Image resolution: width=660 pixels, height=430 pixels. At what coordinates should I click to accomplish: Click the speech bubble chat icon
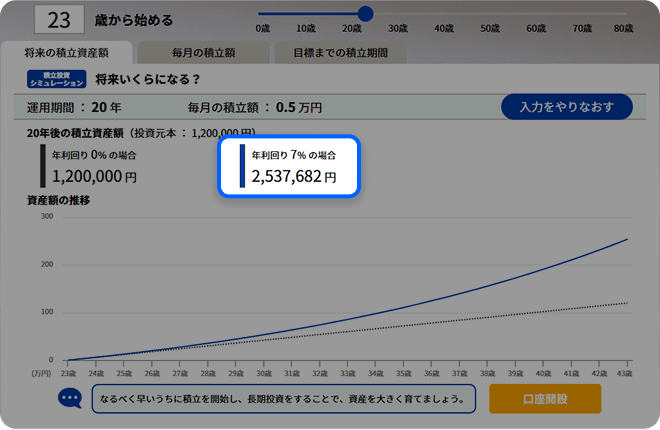coord(70,398)
